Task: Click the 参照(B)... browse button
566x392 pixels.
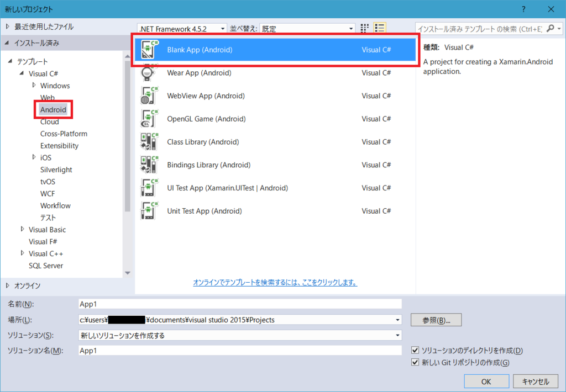Action: point(436,320)
